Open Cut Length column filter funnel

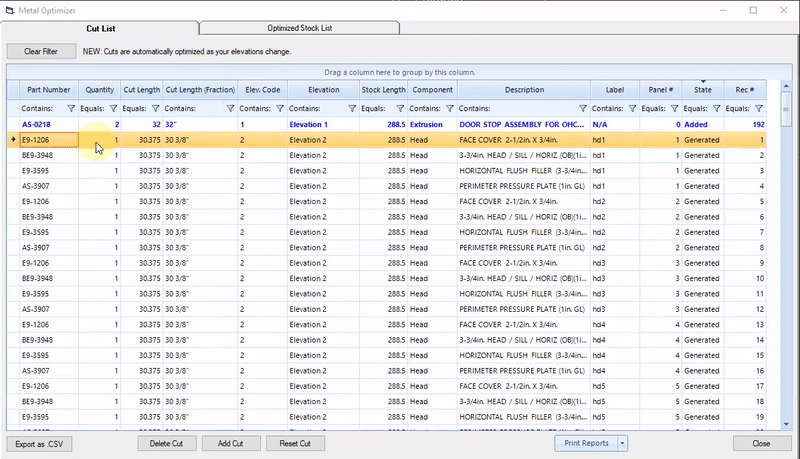tap(156, 108)
